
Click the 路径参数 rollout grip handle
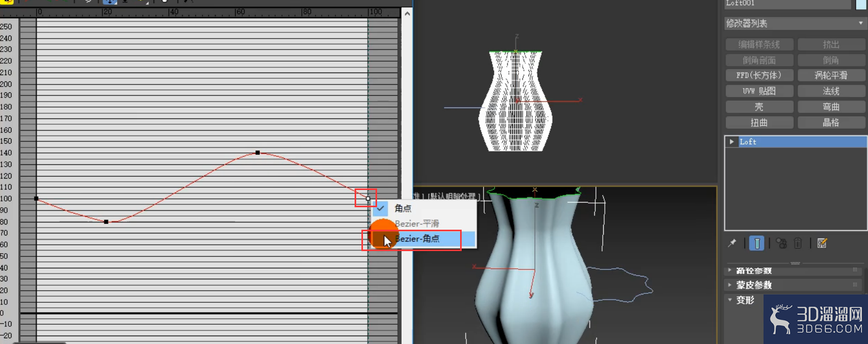point(855,270)
